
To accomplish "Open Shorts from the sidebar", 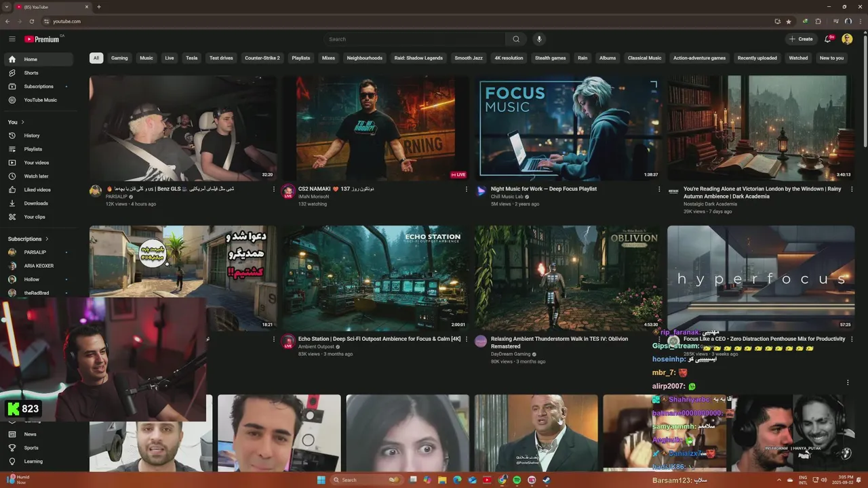I will point(39,73).
